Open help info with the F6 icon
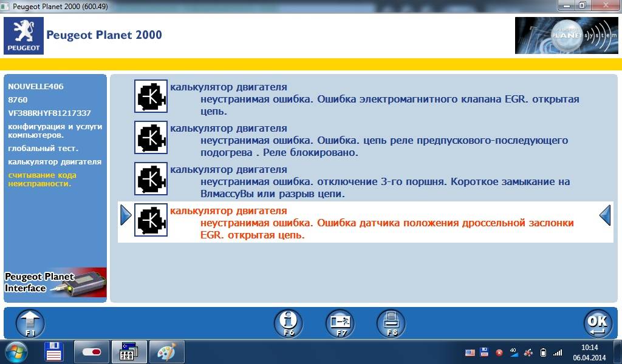Viewport: 622px width, 364px height. tap(289, 323)
